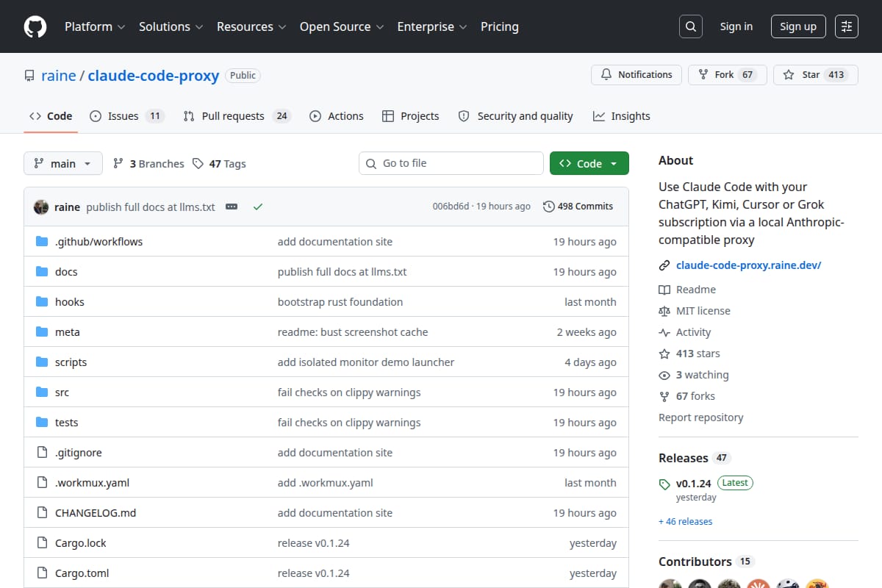Open the 3 watching link
Image resolution: width=882 pixels, height=588 pixels.
(x=694, y=375)
